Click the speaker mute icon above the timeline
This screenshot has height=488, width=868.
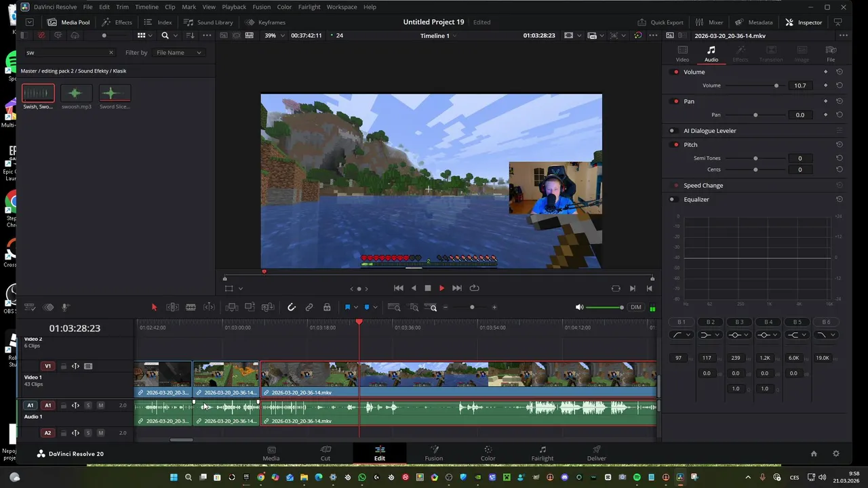[x=579, y=307]
